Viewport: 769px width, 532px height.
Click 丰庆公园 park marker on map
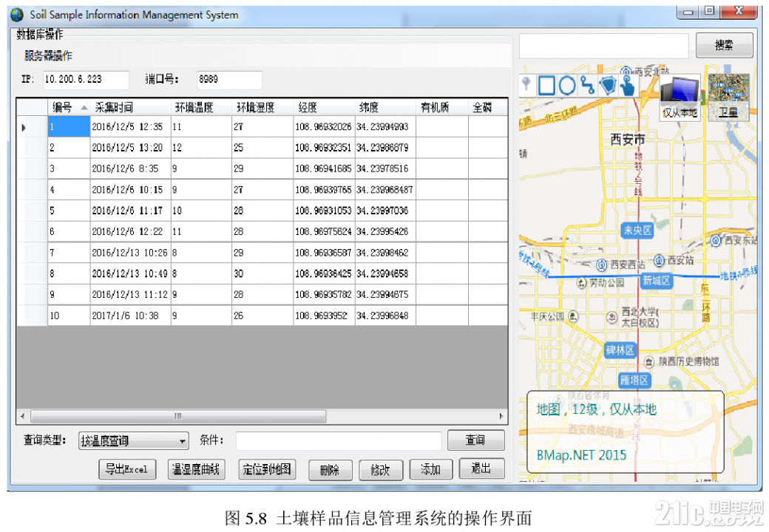(573, 316)
